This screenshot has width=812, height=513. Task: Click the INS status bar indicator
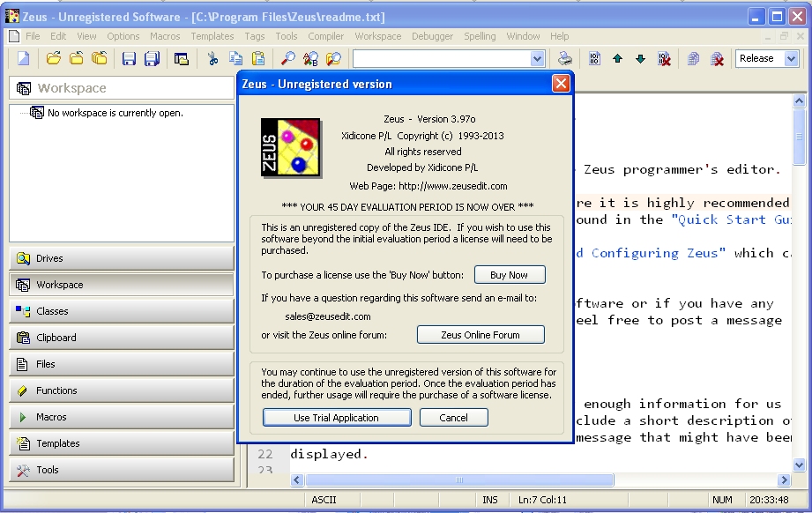[x=490, y=500]
